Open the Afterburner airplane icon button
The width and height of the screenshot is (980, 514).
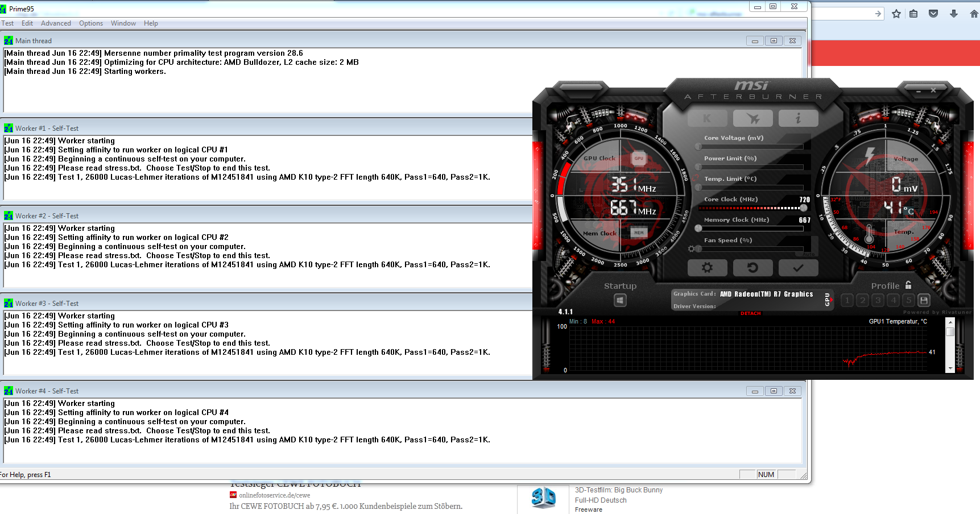click(752, 118)
